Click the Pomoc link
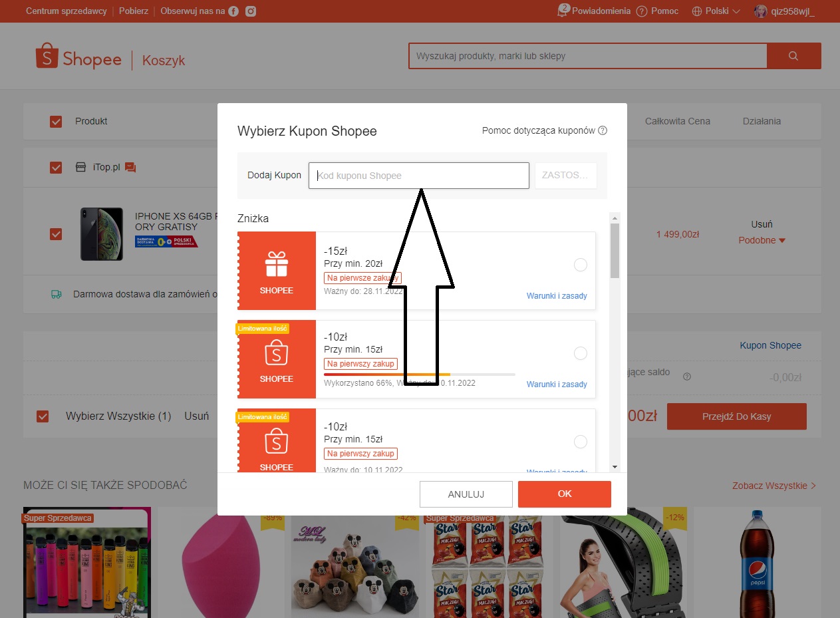 (x=665, y=11)
